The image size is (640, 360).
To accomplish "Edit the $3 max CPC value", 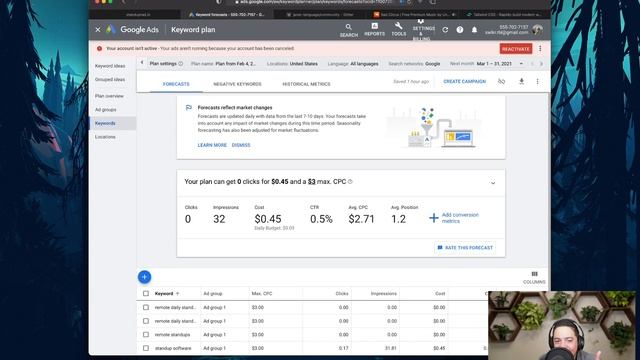I will [311, 182].
